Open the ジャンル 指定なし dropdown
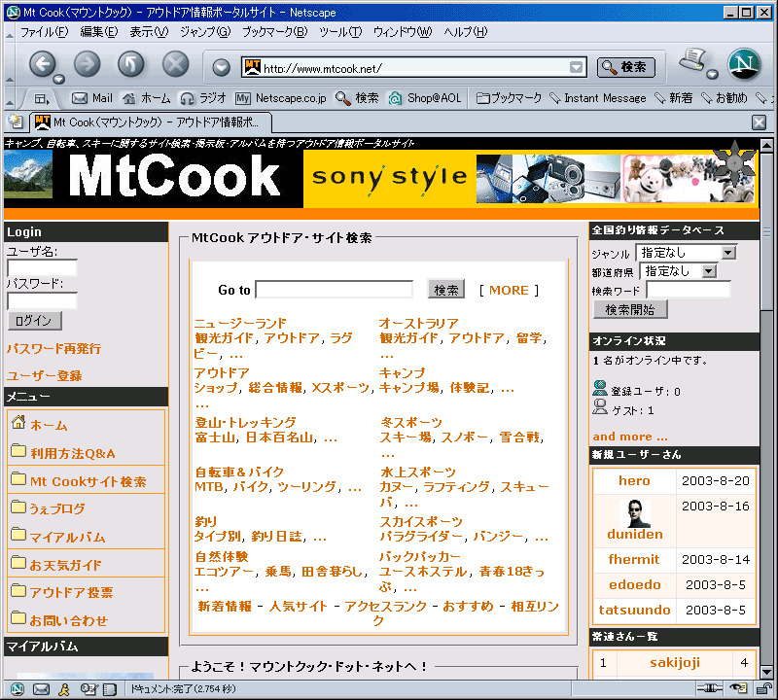This screenshot has height=700, width=778. tap(687, 253)
